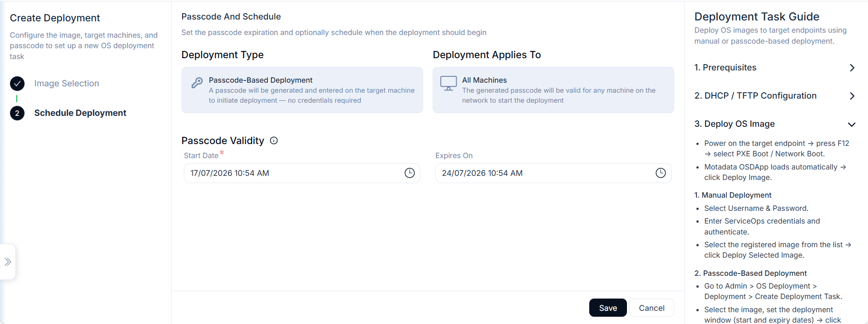Expand the Prerequisites section chevron
The height and width of the screenshot is (324, 868).
pyautogui.click(x=852, y=68)
